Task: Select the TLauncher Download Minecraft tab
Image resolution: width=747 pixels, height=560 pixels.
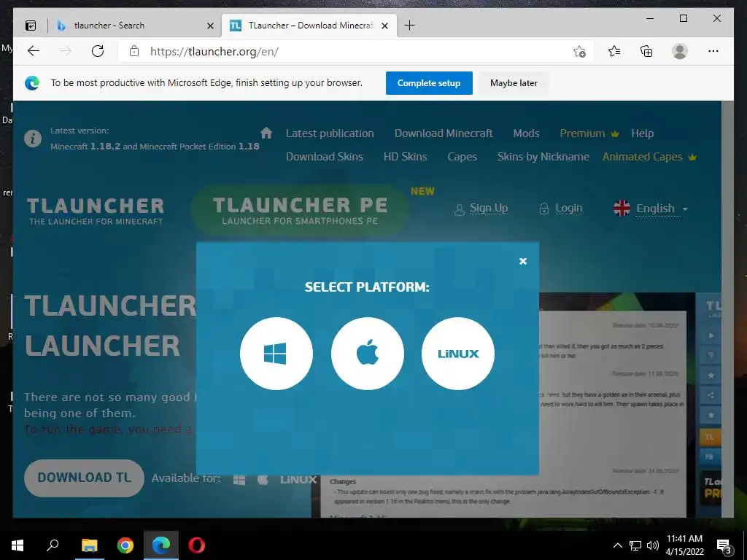Action: pos(309,26)
